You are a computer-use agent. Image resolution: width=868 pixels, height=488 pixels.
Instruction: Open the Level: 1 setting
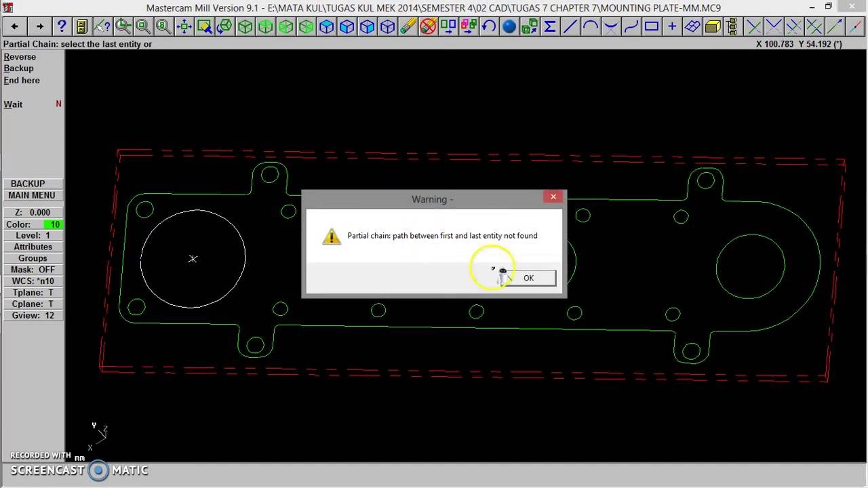coord(33,235)
